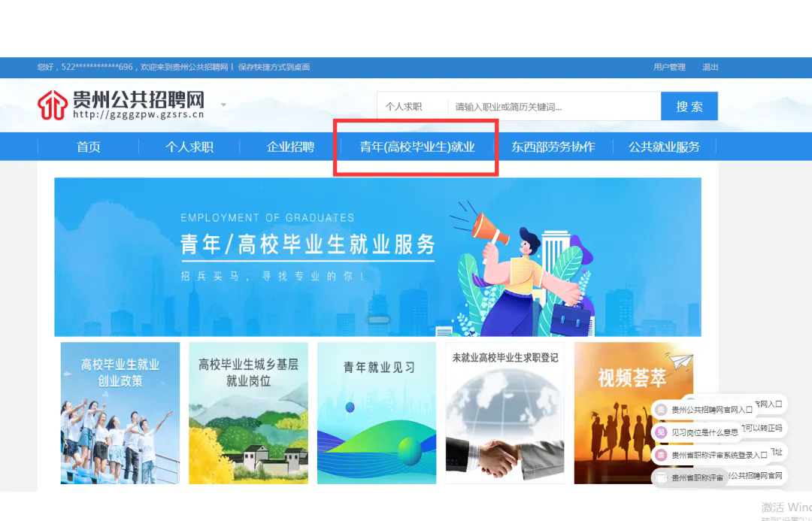Open the 首页 navigation tab
Viewport: 812px width, 521px height.
89,147
